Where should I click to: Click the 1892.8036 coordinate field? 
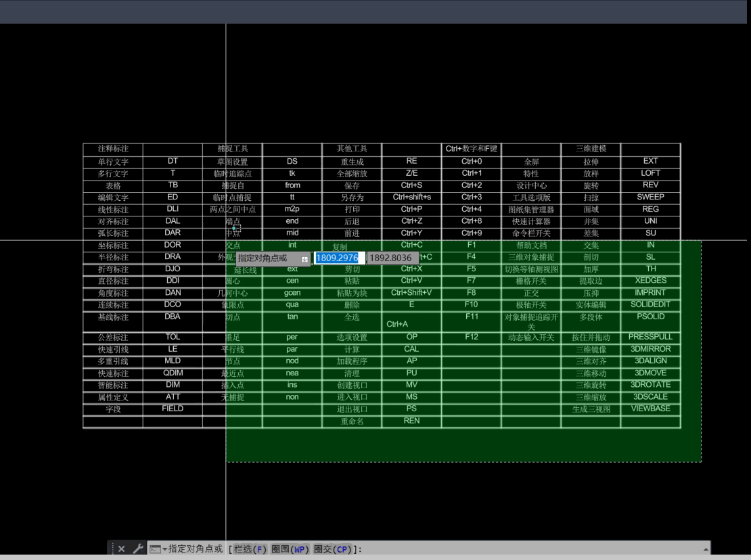(x=391, y=258)
